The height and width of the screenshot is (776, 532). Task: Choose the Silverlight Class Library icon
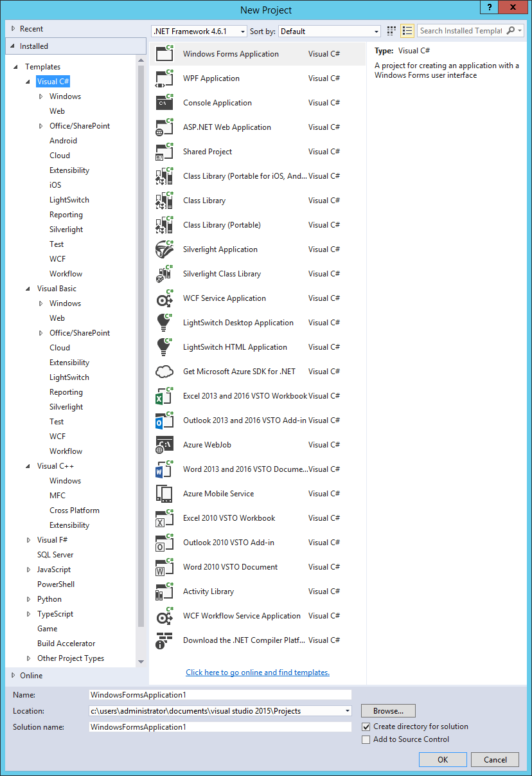click(164, 274)
